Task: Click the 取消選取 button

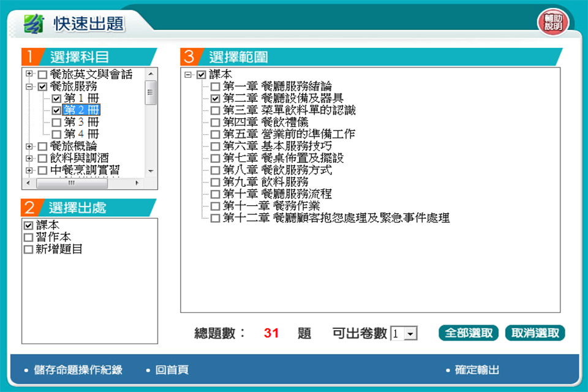Action: pyautogui.click(x=535, y=333)
